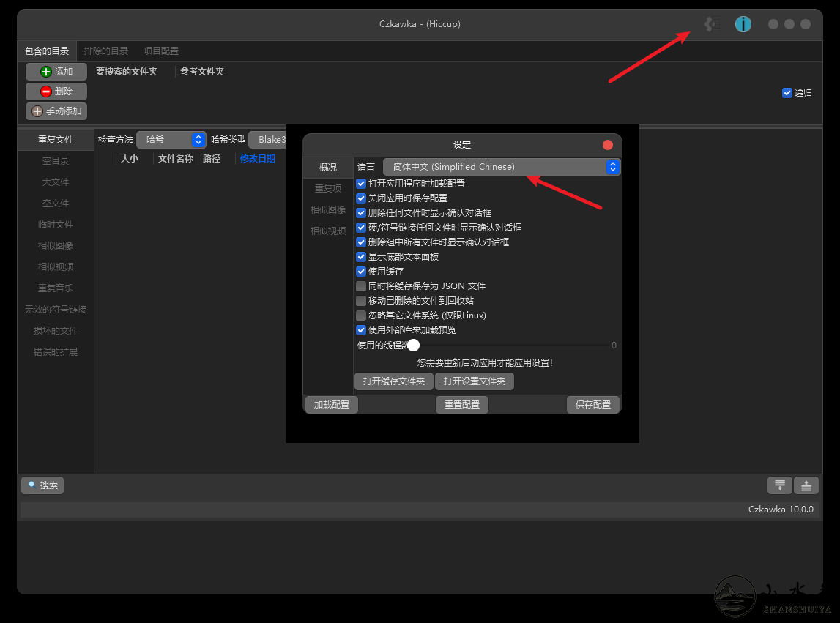Image resolution: width=840 pixels, height=623 pixels.
Task: Open the settings icon in the title bar
Action: [710, 23]
